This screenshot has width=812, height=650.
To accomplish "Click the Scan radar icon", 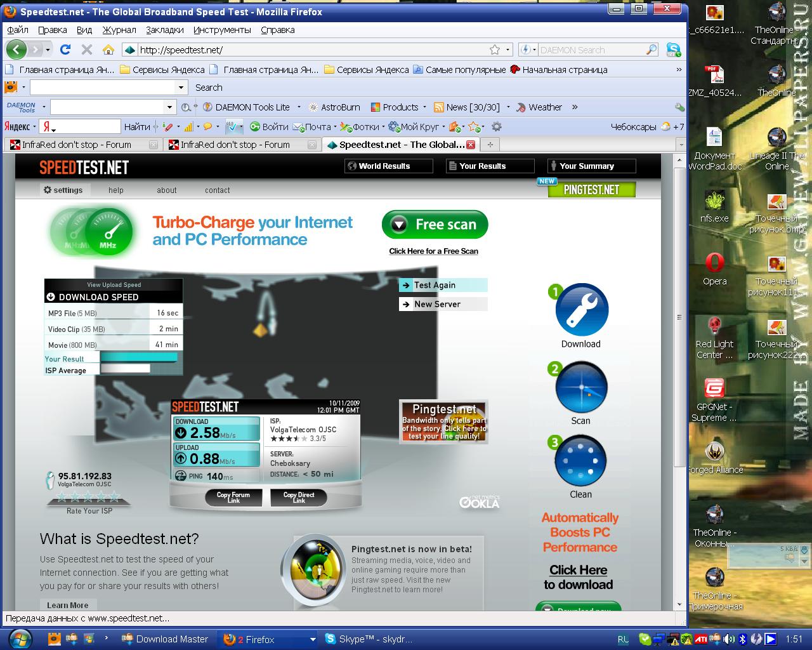I will tap(581, 387).
